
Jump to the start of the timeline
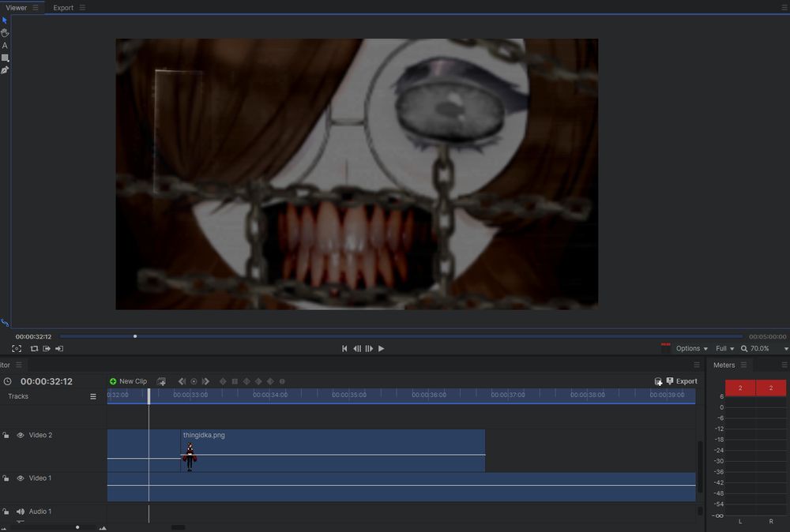coord(344,348)
